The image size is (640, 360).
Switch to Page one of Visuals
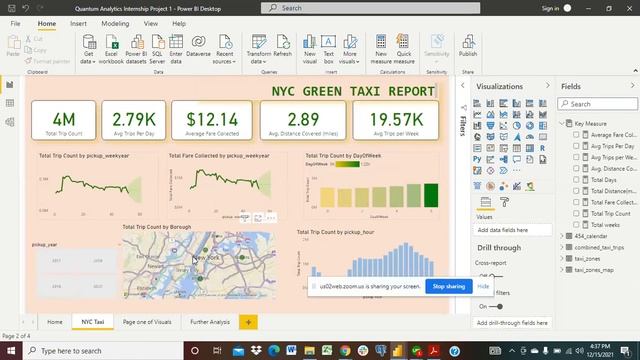click(147, 322)
